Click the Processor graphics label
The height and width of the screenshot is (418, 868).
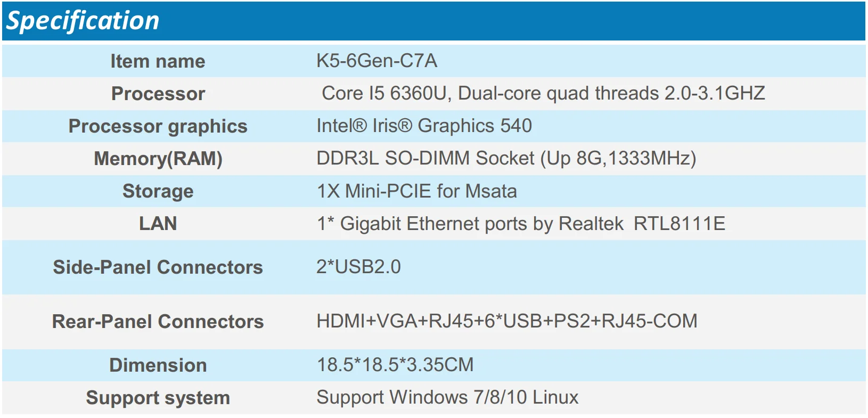tap(158, 126)
